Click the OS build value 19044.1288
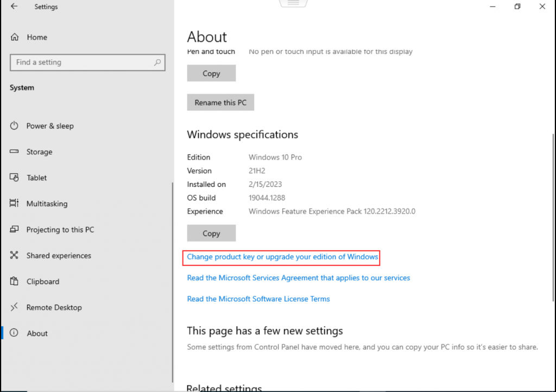 267,198
